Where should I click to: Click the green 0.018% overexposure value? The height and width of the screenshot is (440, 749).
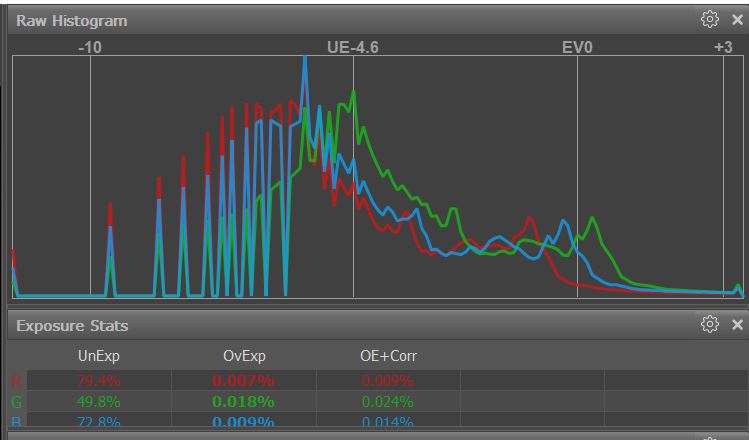click(243, 402)
